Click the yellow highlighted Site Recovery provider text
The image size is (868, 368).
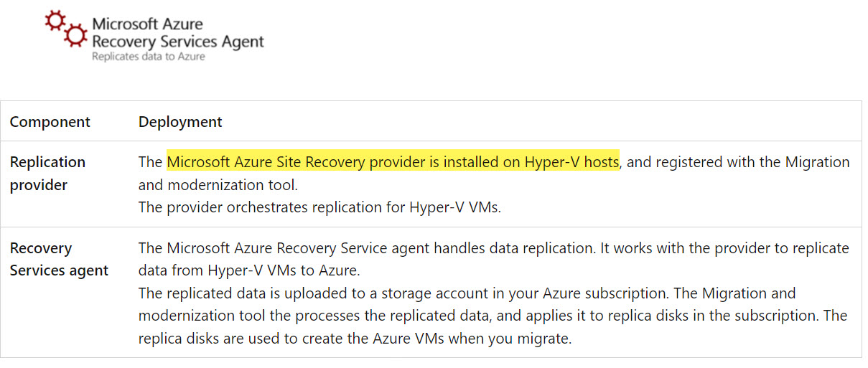[x=393, y=162]
